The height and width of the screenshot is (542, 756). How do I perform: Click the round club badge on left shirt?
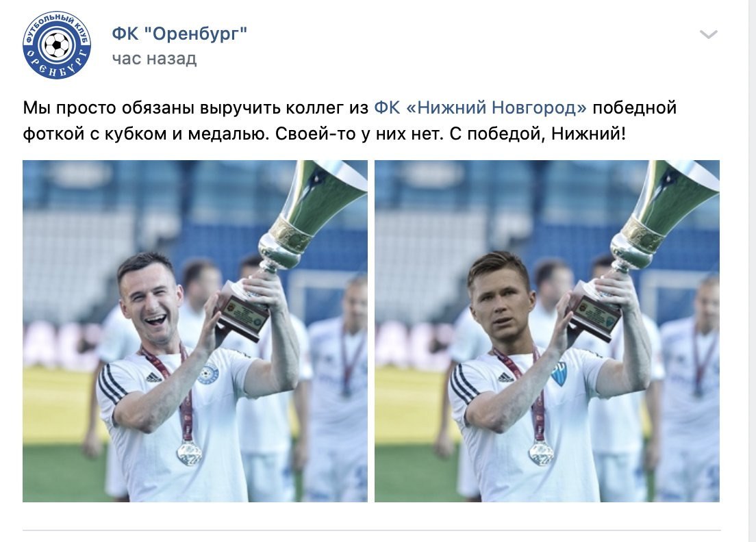tap(209, 374)
